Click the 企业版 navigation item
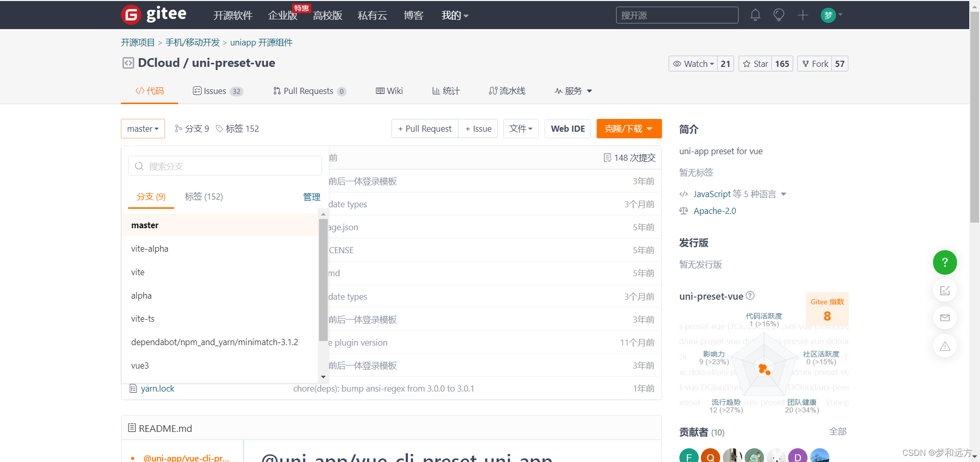This screenshot has width=980, height=462. coord(282,15)
